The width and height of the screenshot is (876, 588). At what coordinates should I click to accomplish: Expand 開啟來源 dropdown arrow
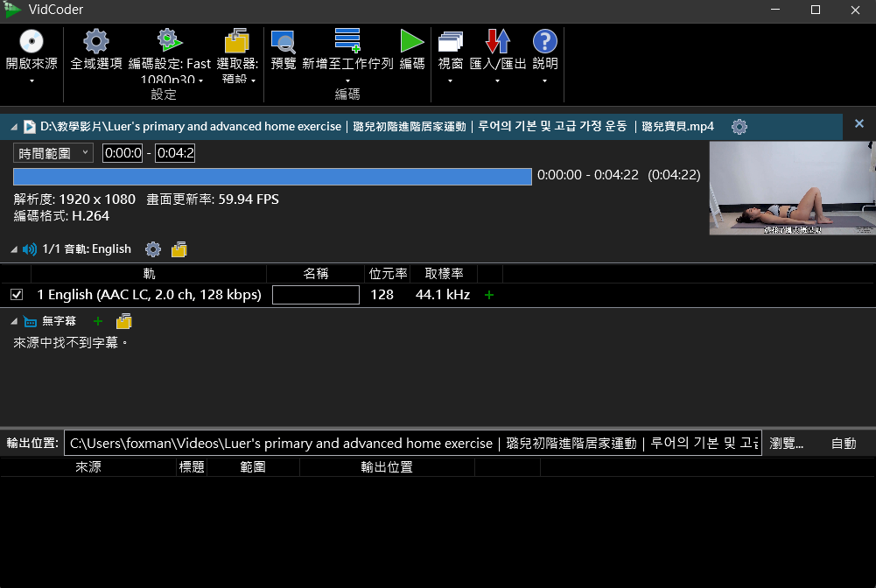click(32, 81)
